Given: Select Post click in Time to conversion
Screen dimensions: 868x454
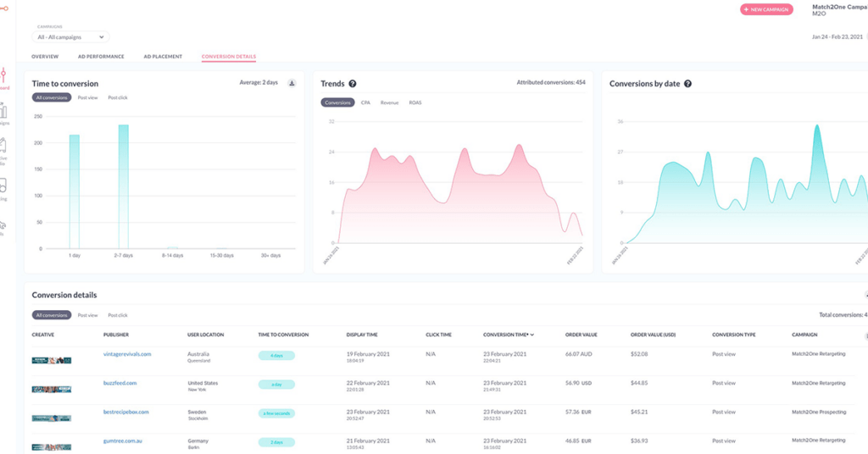Looking at the screenshot, I should coord(118,97).
